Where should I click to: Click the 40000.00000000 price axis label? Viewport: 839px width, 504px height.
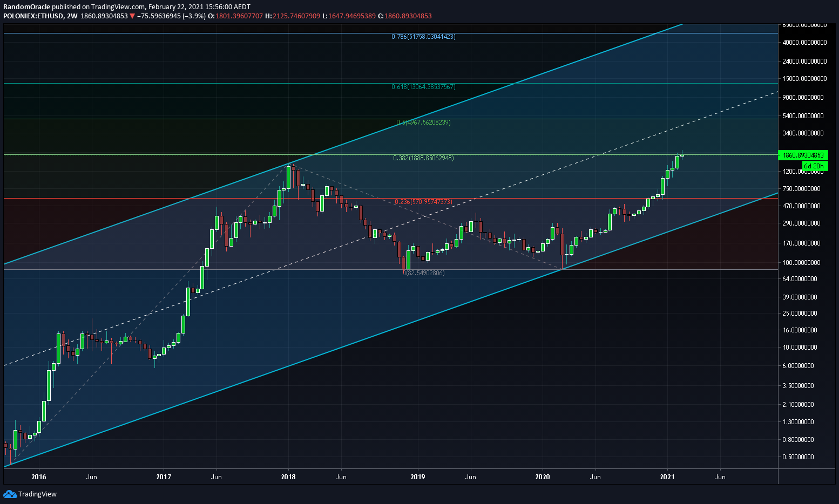pyautogui.click(x=804, y=42)
